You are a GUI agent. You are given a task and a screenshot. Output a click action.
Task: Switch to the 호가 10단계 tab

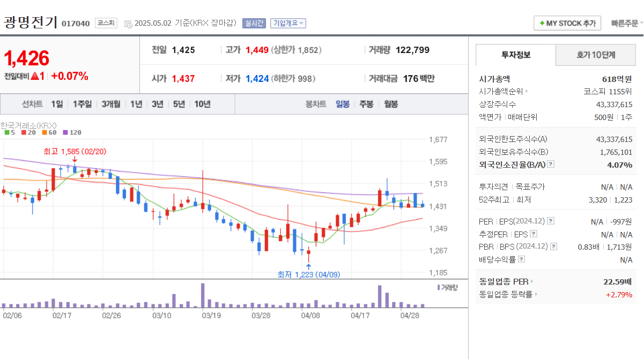pos(595,55)
